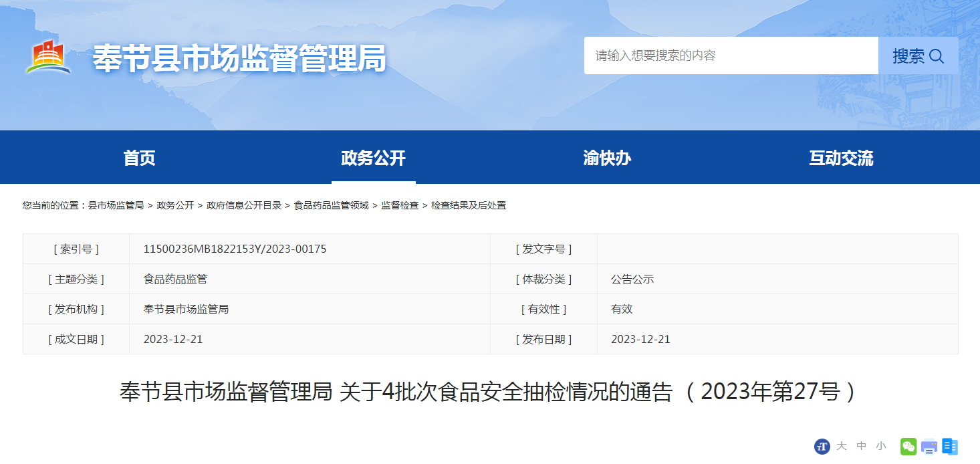Click the site title 奉节县市场监督管理局
The height and width of the screenshot is (464, 980).
(x=239, y=58)
